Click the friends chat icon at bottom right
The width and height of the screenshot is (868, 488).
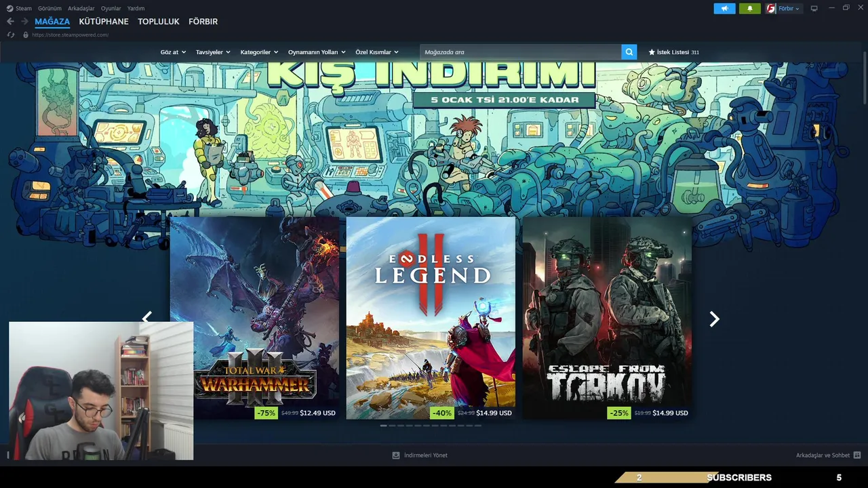coord(857,455)
